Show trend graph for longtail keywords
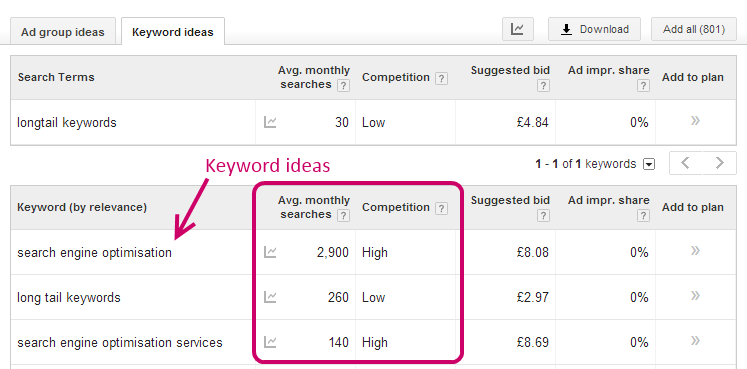 click(270, 122)
